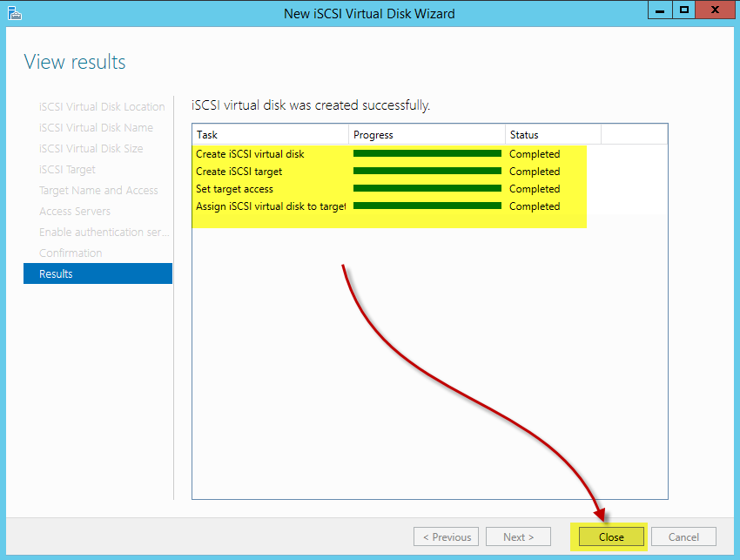Click the Status column header
Image resolution: width=740 pixels, height=560 pixels.
[553, 135]
